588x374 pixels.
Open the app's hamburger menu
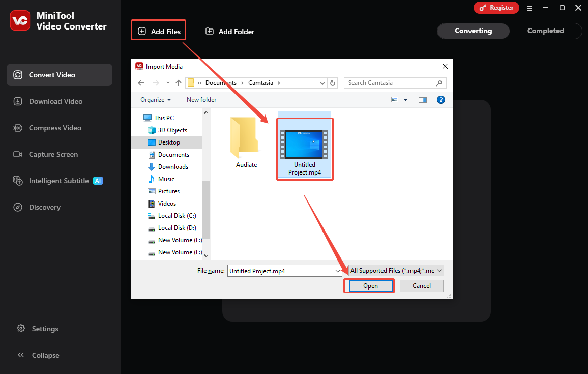(x=530, y=8)
